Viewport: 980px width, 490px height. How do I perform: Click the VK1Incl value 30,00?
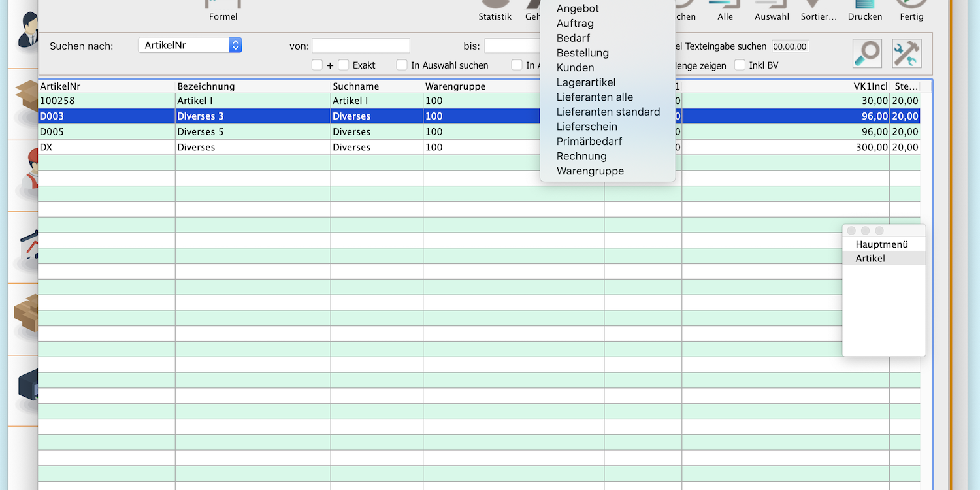point(875,101)
